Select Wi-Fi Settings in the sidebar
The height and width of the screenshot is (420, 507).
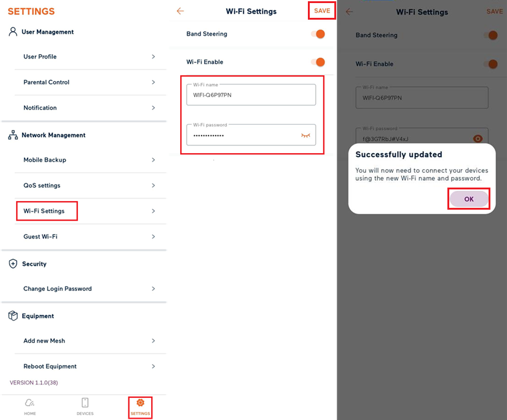tap(47, 210)
